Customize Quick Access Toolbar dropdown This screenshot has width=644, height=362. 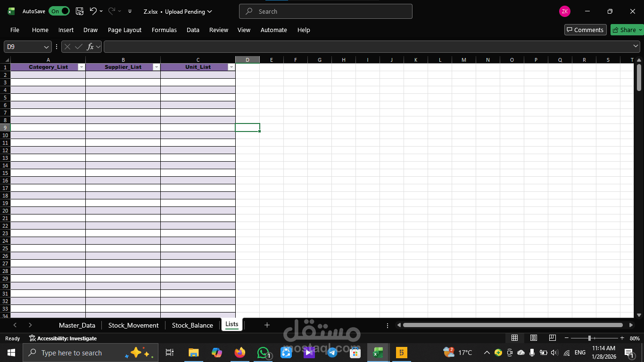[130, 11]
